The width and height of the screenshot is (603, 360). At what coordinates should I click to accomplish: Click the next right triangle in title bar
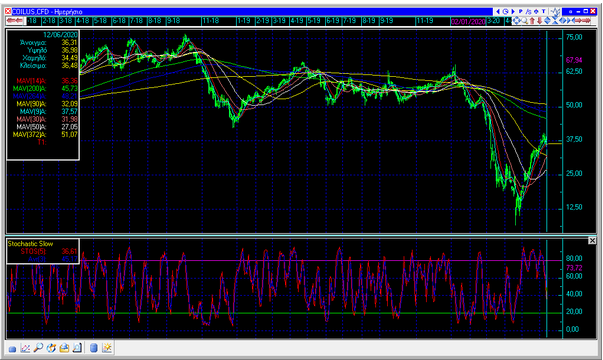pos(513,12)
